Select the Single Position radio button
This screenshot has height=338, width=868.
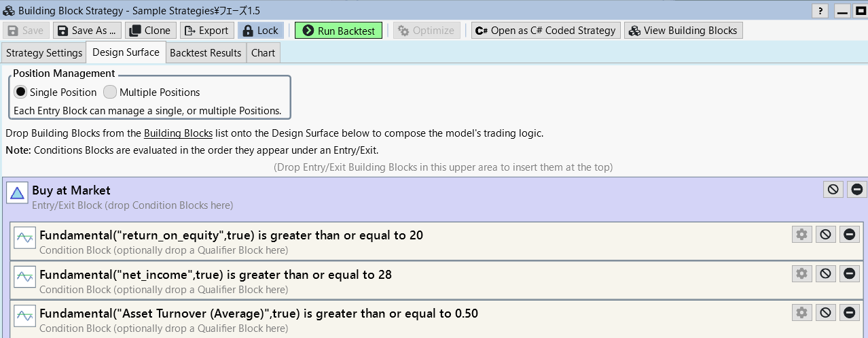coord(21,92)
